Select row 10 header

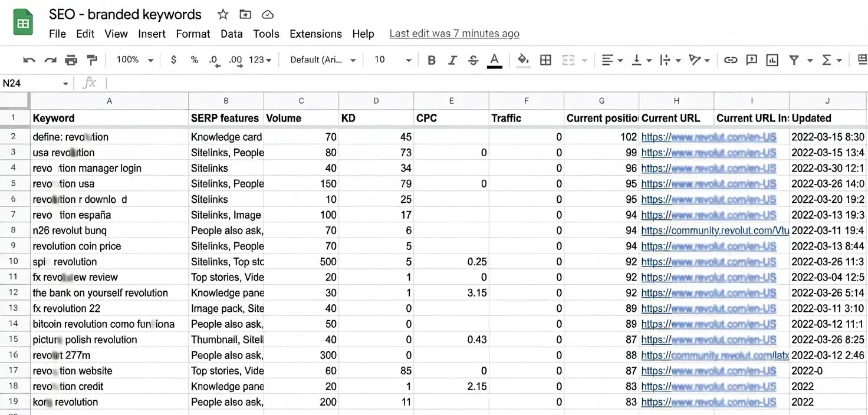(15, 261)
